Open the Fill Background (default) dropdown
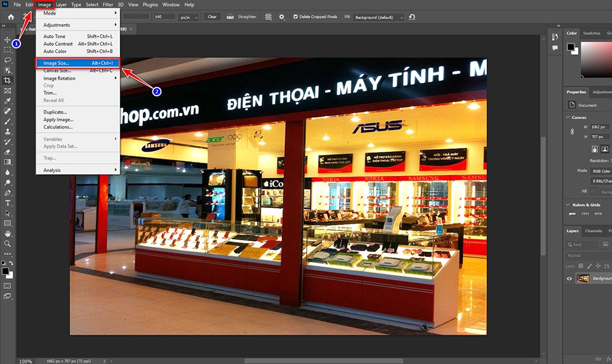The width and height of the screenshot is (612, 364). [x=378, y=17]
